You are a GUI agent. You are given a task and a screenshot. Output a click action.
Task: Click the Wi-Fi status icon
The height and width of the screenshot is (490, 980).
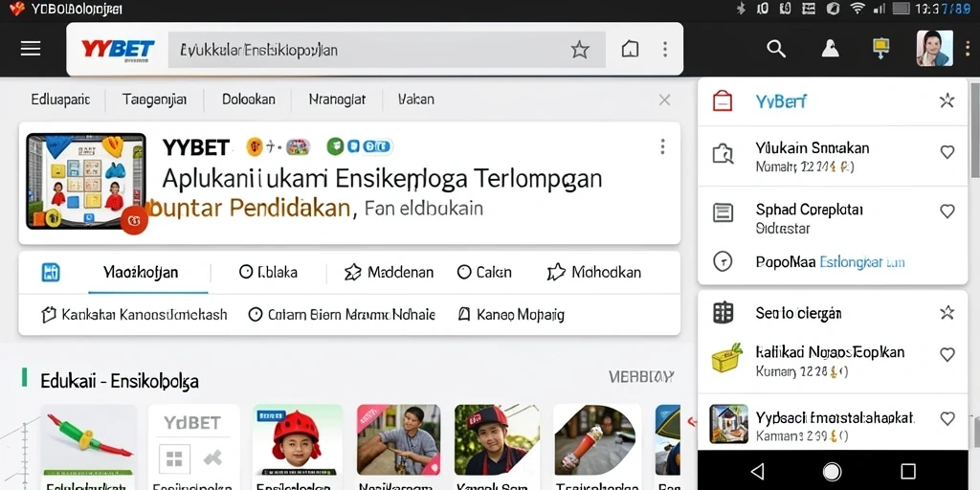(857, 8)
